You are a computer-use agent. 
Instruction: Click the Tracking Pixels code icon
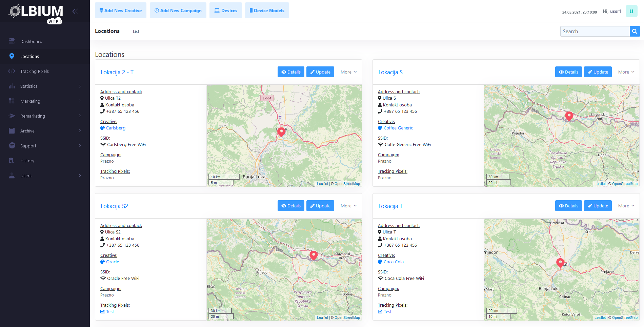(x=12, y=71)
